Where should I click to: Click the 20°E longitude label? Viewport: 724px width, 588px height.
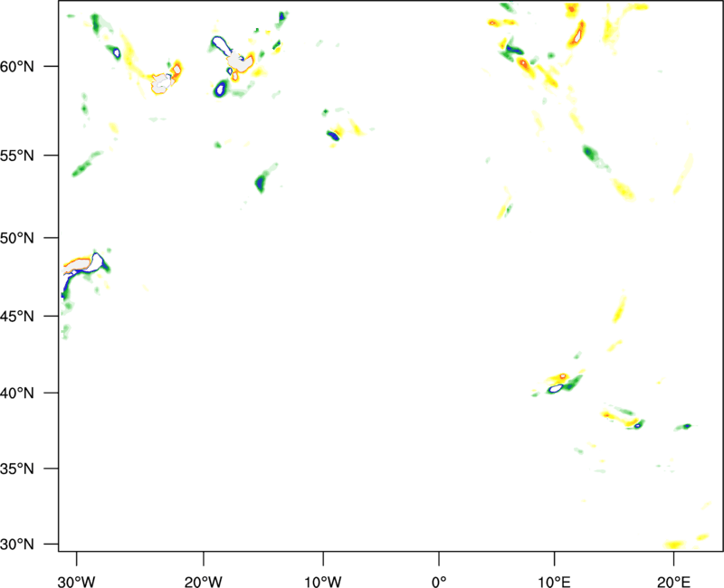[673, 582]
